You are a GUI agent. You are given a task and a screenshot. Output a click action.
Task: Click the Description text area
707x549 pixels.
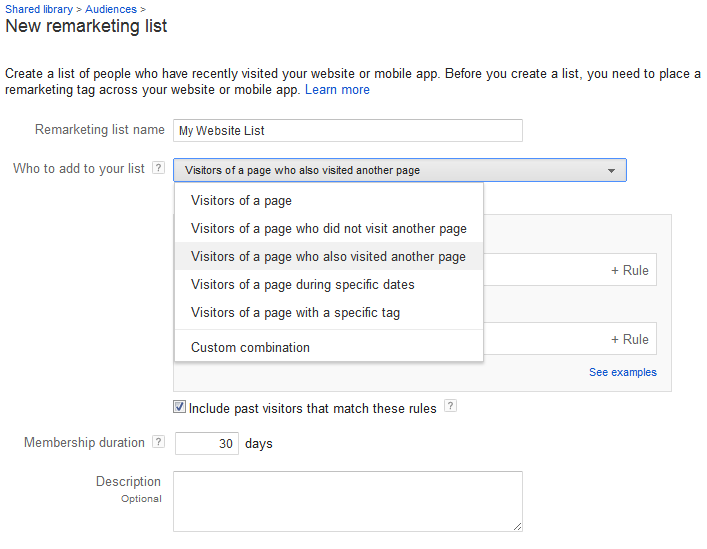coord(348,502)
